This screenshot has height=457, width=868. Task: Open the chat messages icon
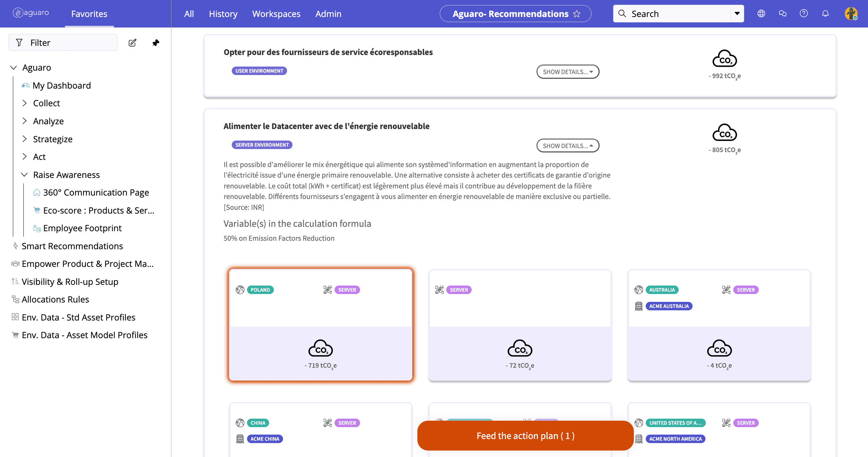(x=782, y=14)
